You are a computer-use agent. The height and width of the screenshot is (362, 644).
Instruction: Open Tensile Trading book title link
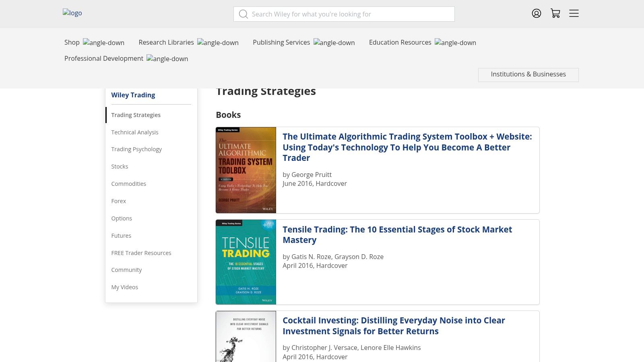point(397,234)
